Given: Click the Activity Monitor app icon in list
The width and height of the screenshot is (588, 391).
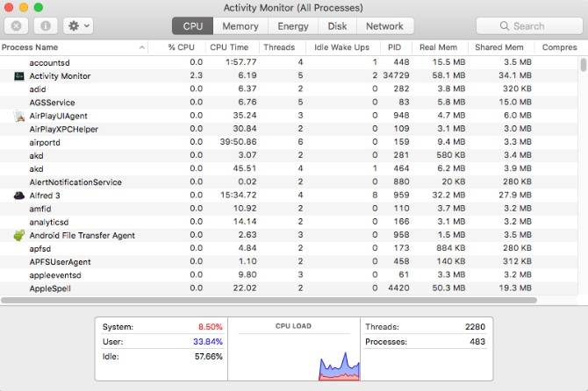Looking at the screenshot, I should pos(18,76).
